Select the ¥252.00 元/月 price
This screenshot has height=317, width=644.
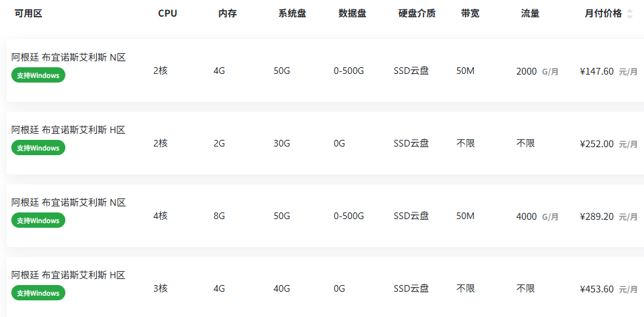pos(609,144)
